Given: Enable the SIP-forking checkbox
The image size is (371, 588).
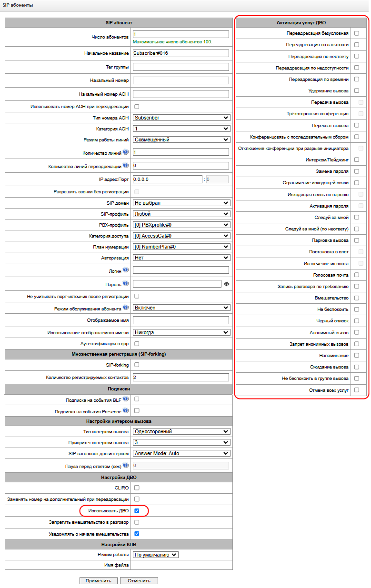Looking at the screenshot, I should 137,365.
